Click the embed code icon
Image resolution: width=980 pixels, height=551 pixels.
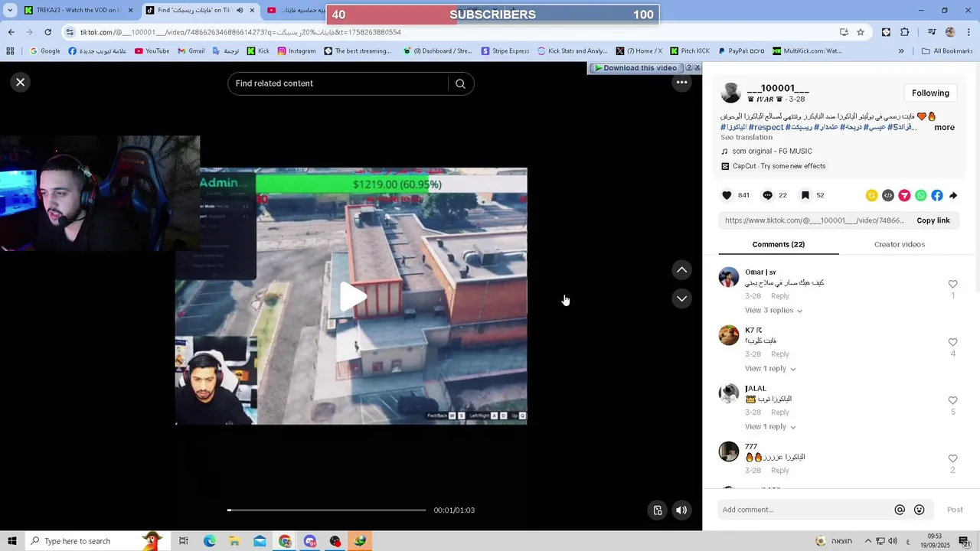[887, 195]
